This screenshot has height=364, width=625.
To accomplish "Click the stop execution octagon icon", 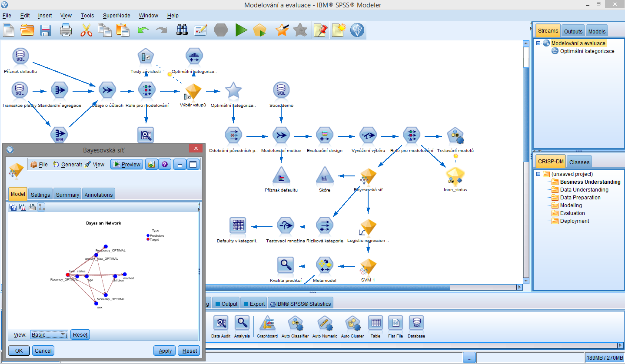I will [221, 30].
